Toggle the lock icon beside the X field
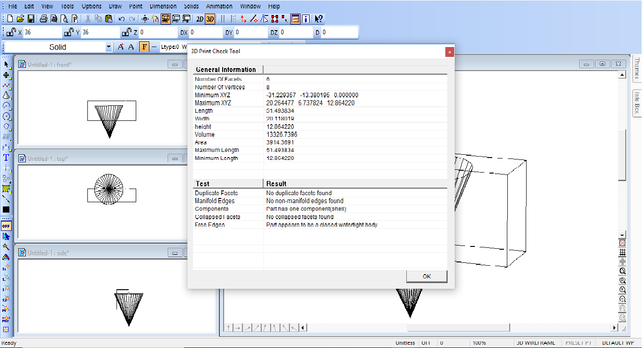The width and height of the screenshot is (644, 348). click(11, 33)
